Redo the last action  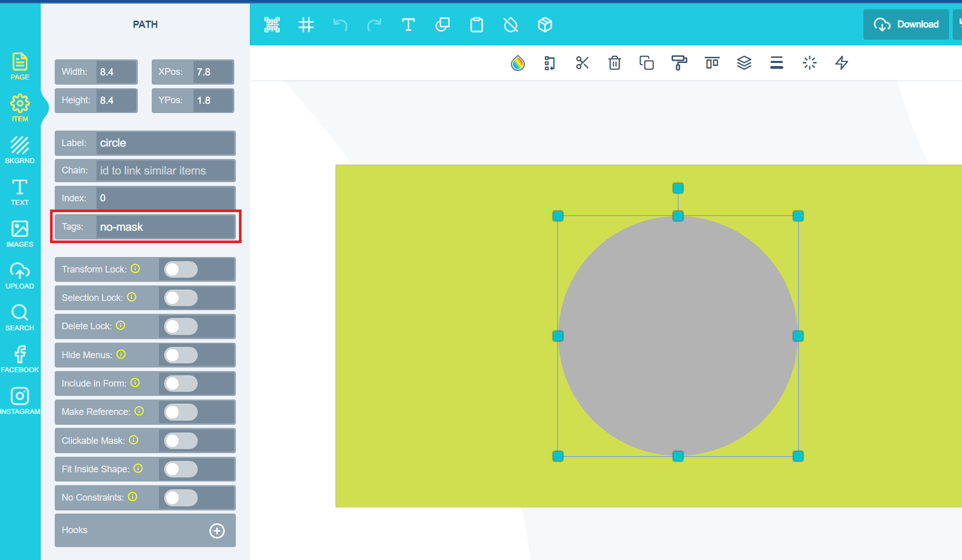click(374, 25)
